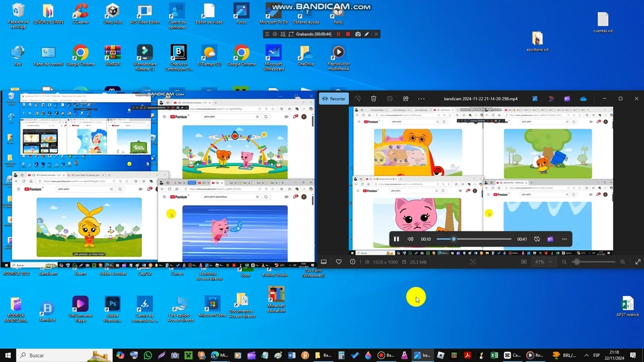Select the OneDrive desktop folder shortcut
Image resolution: width=644 pixels, height=362 pixels.
pos(306,55)
